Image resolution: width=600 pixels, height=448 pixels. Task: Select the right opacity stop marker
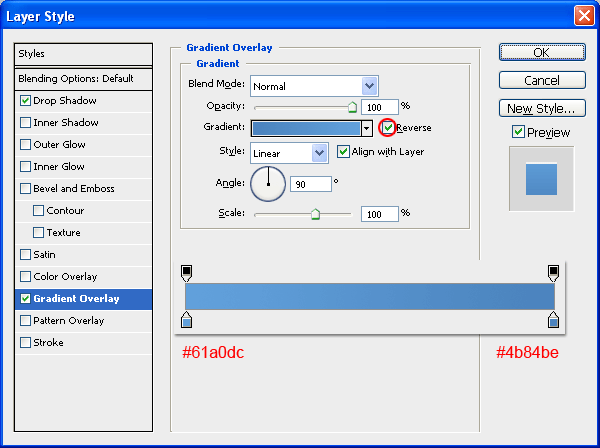(553, 273)
